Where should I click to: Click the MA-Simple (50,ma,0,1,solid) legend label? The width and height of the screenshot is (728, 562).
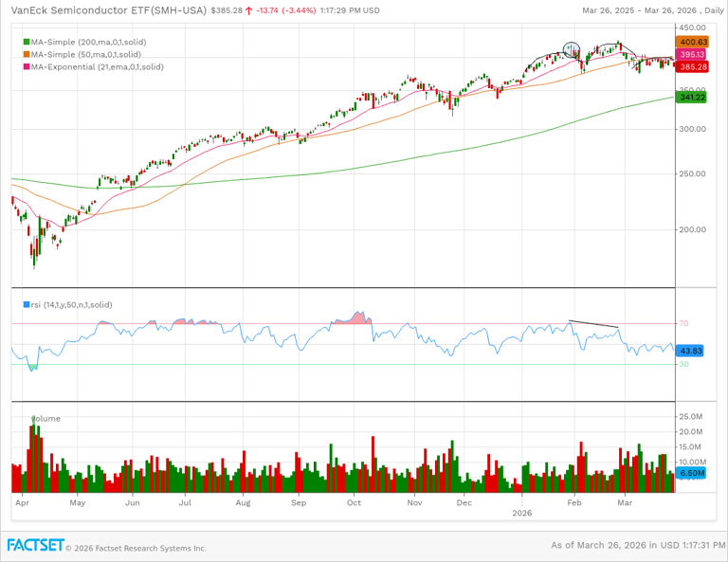pyautogui.click(x=86, y=54)
